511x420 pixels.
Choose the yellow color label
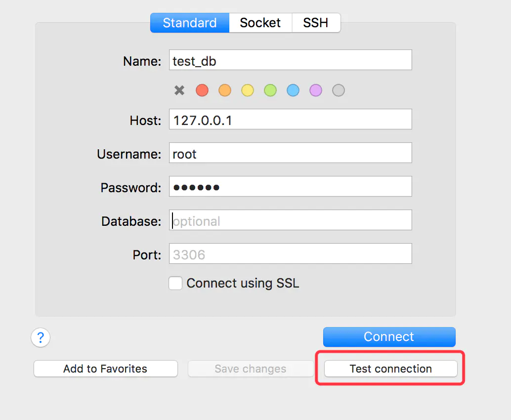click(248, 90)
